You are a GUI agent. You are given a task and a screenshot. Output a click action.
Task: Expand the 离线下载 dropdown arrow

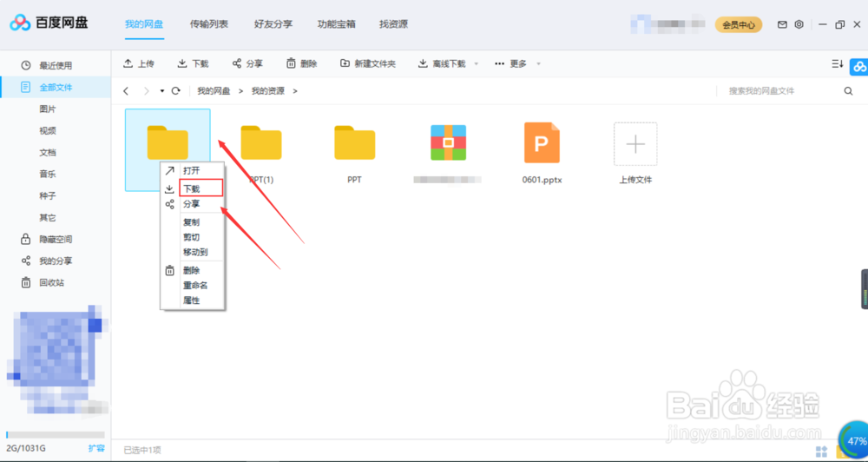point(476,64)
